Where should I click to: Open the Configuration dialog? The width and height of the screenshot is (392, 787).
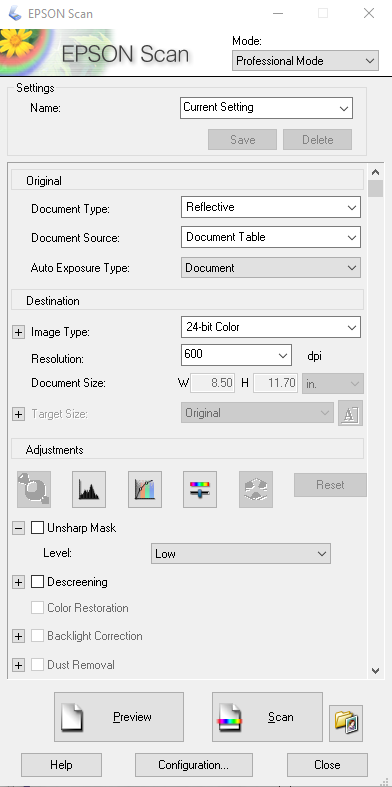click(194, 764)
